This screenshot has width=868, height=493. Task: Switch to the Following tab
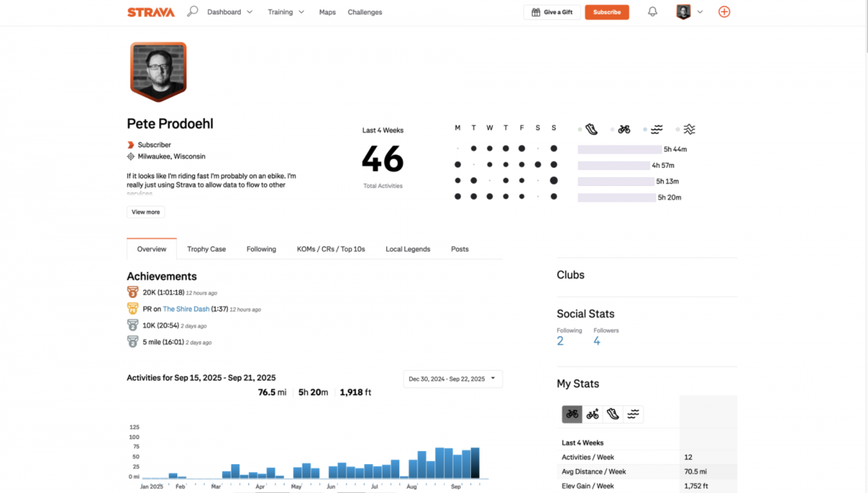261,249
